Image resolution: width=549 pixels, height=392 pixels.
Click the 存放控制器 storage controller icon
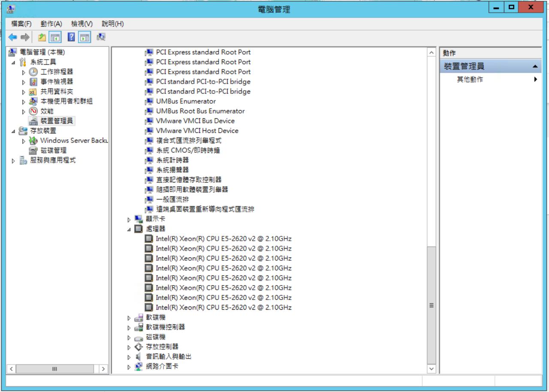point(139,347)
